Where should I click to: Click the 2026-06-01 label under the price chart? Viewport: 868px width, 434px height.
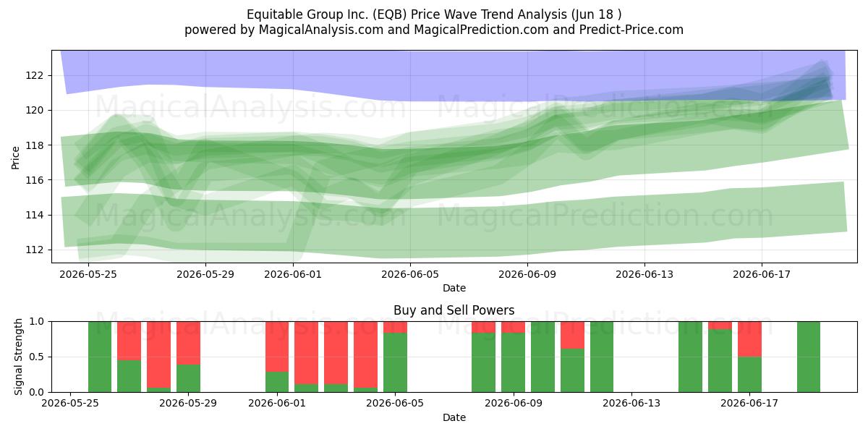click(x=293, y=274)
